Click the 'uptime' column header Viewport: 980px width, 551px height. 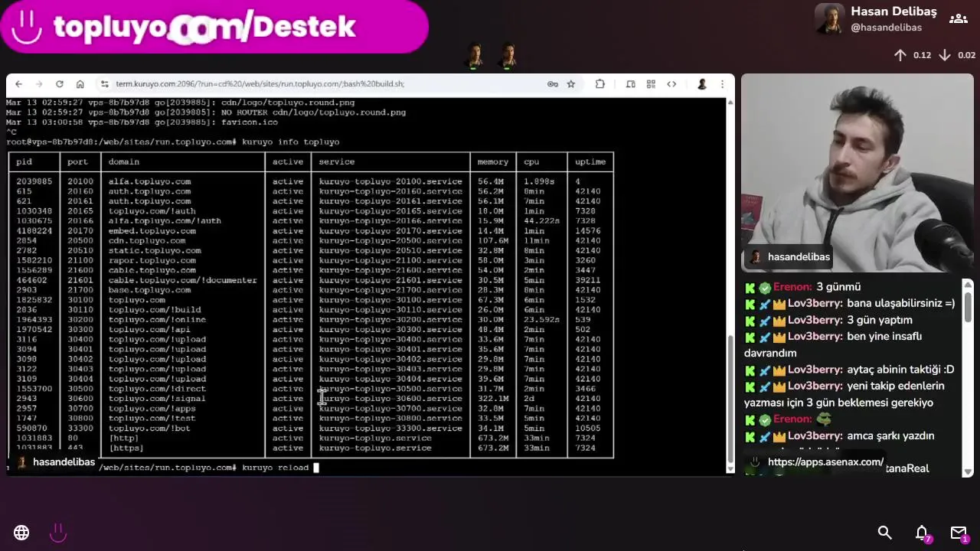590,161
